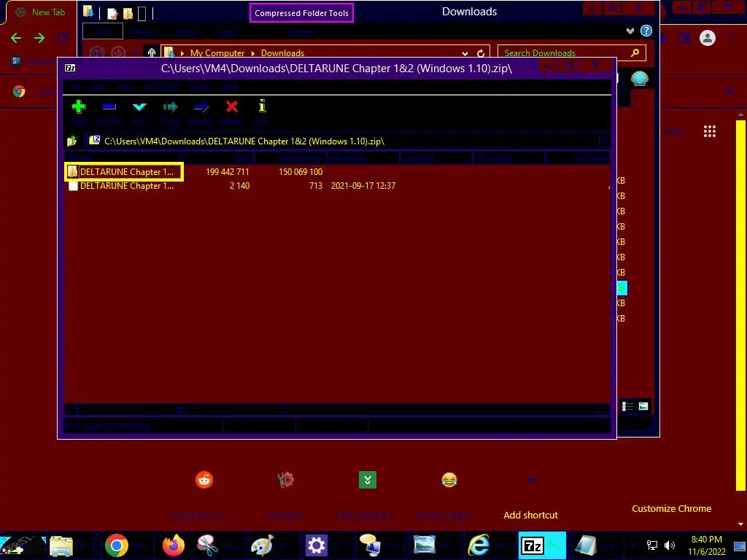Screen dimensions: 747x560
Task: Expand the Explorer address history dropdown
Action: tap(465, 53)
